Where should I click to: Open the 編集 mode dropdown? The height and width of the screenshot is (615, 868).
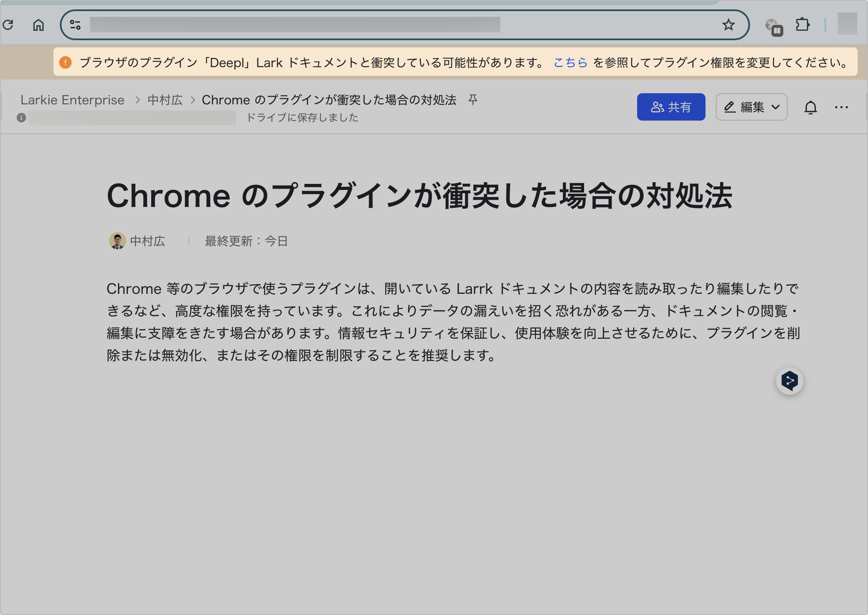752,107
